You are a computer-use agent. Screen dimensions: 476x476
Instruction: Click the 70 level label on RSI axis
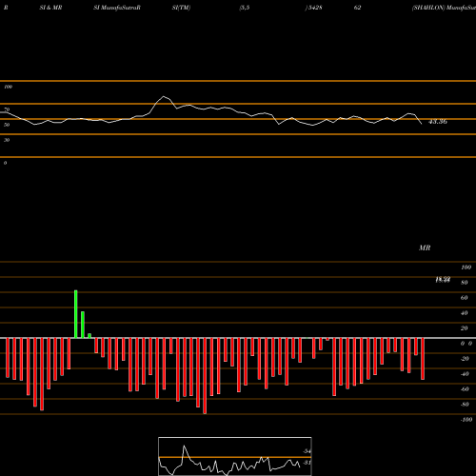pos(7,109)
